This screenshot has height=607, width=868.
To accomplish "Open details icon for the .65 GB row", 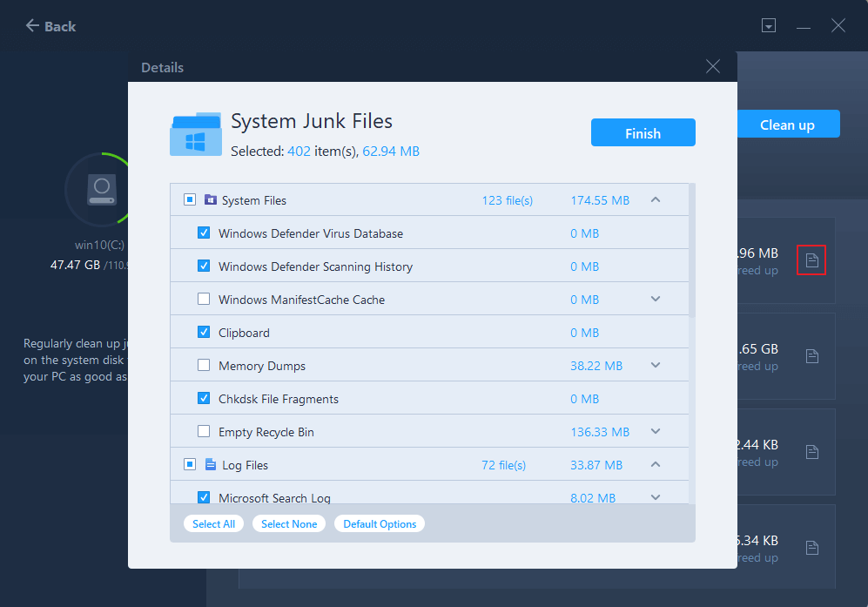I will pos(811,356).
